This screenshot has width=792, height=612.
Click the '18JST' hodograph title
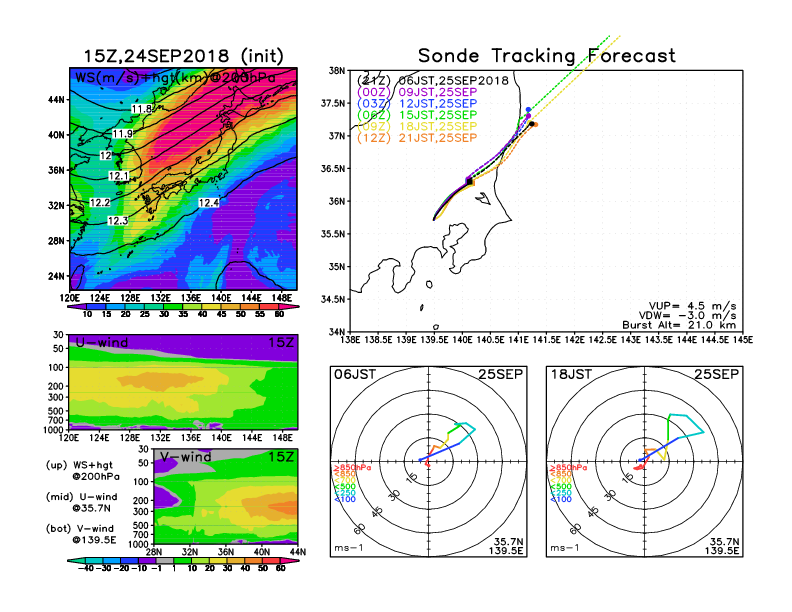pos(571,374)
